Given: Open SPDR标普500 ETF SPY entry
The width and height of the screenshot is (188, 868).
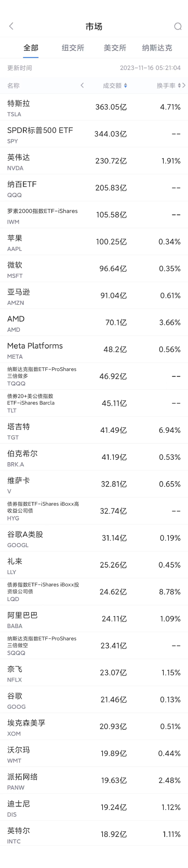Looking at the screenshot, I should pos(94,134).
